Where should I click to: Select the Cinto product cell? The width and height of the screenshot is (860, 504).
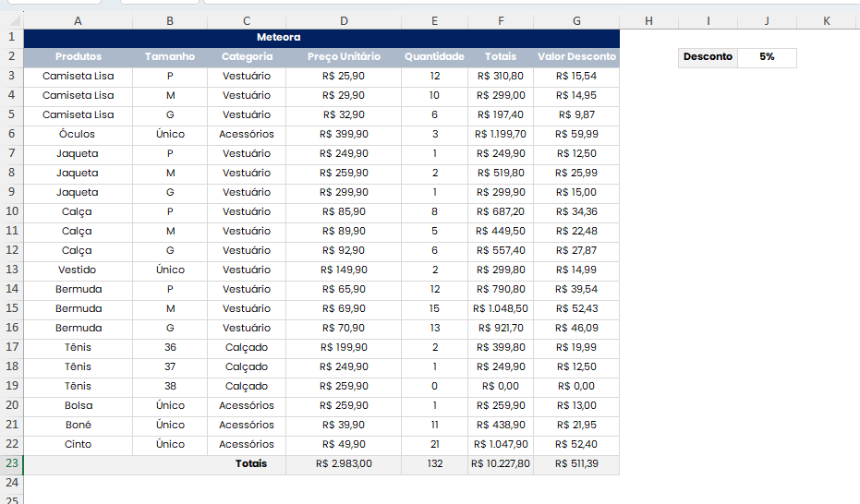(x=78, y=444)
